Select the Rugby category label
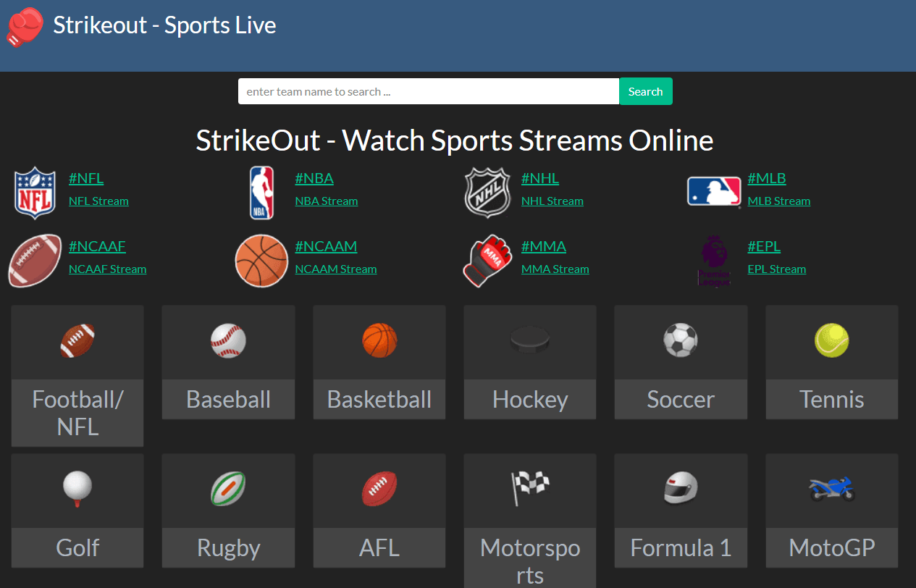916x588 pixels. point(228,547)
